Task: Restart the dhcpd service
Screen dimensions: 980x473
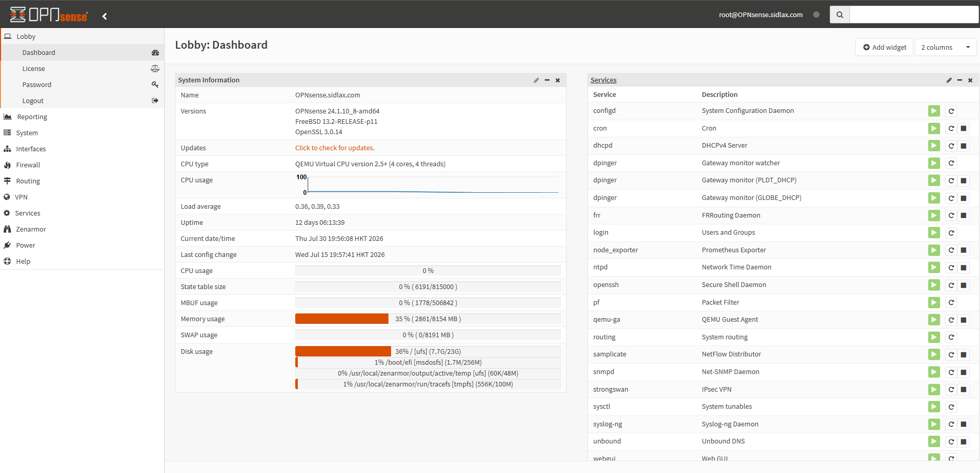Action: coord(951,146)
